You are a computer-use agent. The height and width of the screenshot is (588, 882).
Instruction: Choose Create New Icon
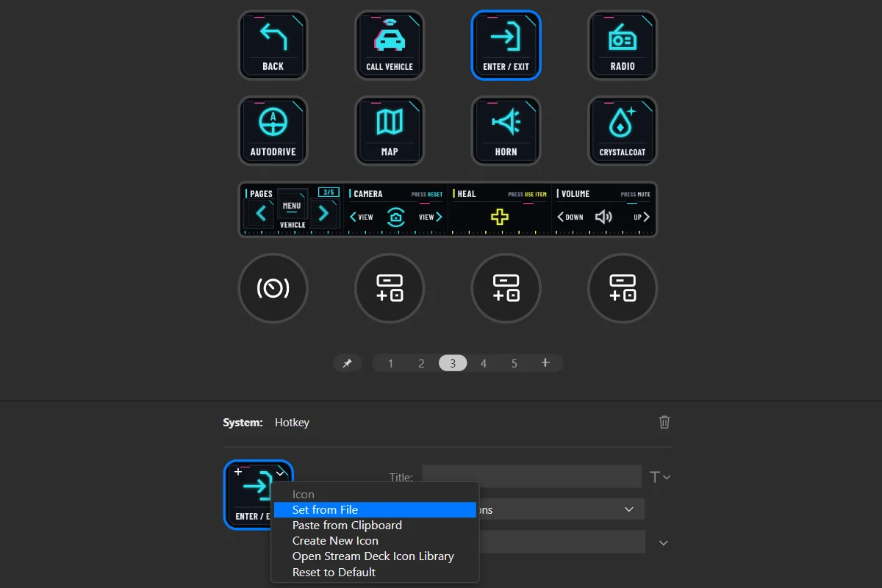375,541
